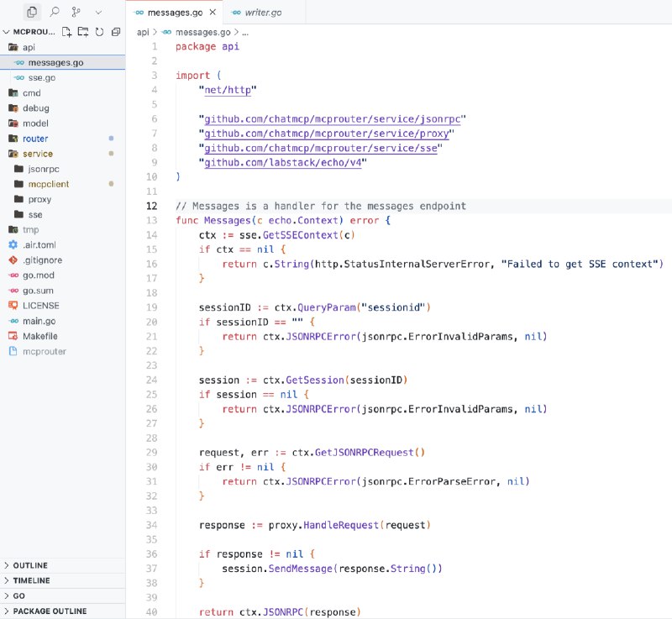Collapse the api folder
Screen dimensions: 672x619
[x=62, y=47]
